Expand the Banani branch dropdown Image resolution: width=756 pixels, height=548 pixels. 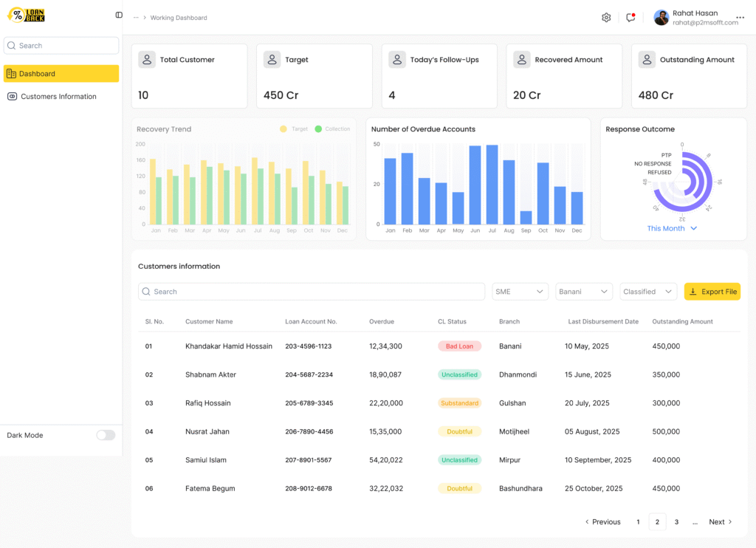pos(583,292)
